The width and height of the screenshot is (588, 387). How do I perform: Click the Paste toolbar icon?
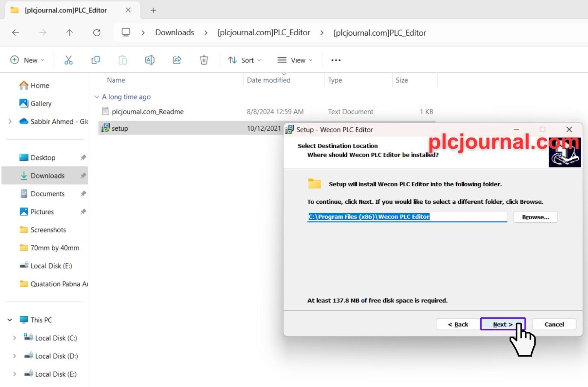click(122, 60)
